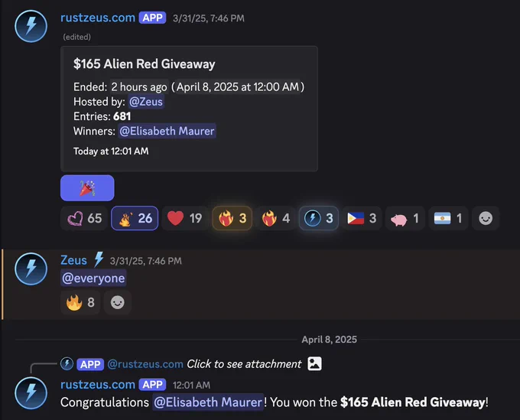Click the attachment image icon in reply preview
Screen dimensions: 520x420
tap(314, 363)
